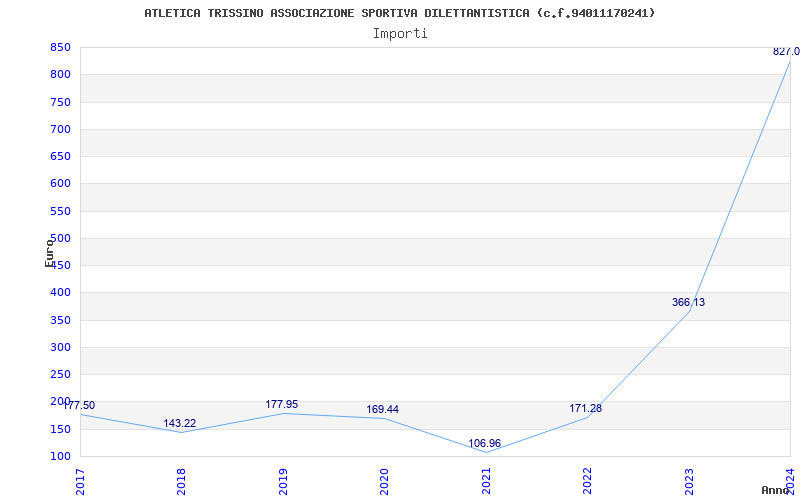Select the 366.13 data label

coord(688,303)
